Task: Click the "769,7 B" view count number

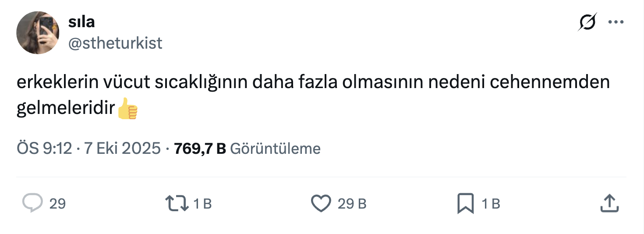Action: tap(200, 149)
